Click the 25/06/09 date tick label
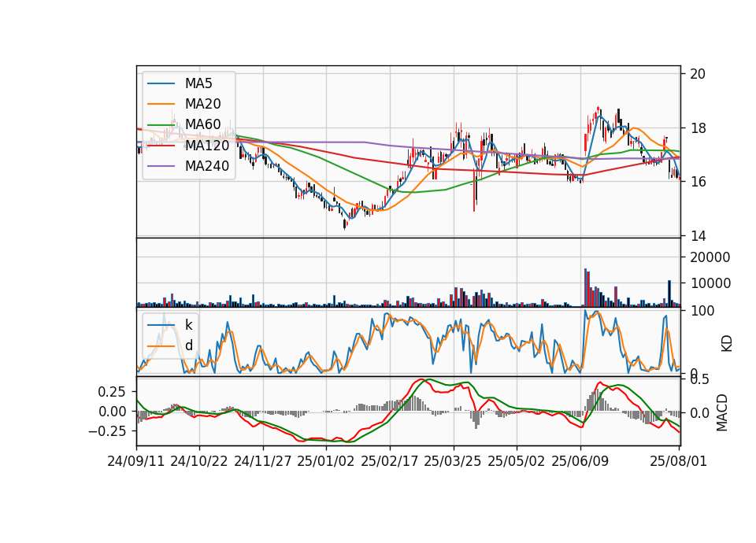The width and height of the screenshot is (756, 543). (580, 461)
